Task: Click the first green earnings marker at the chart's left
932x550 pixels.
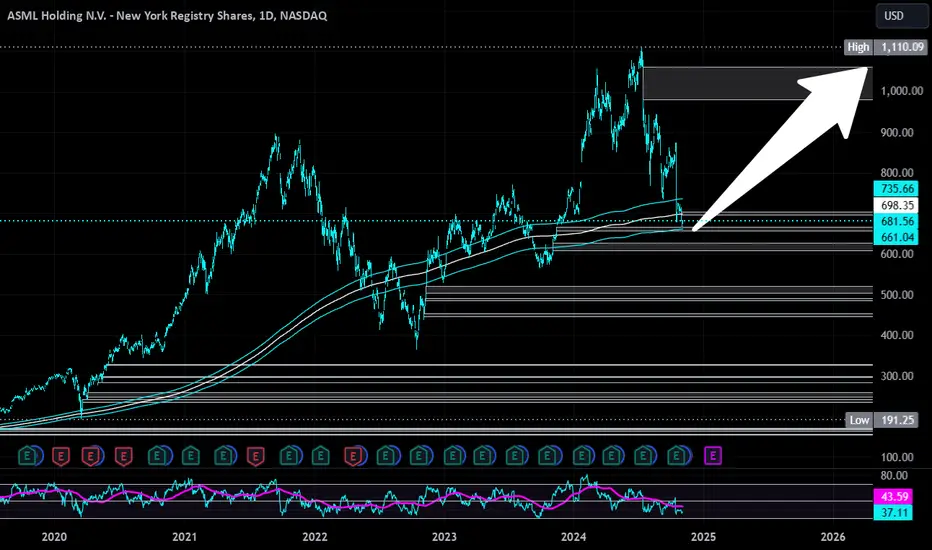Action: coord(27,456)
